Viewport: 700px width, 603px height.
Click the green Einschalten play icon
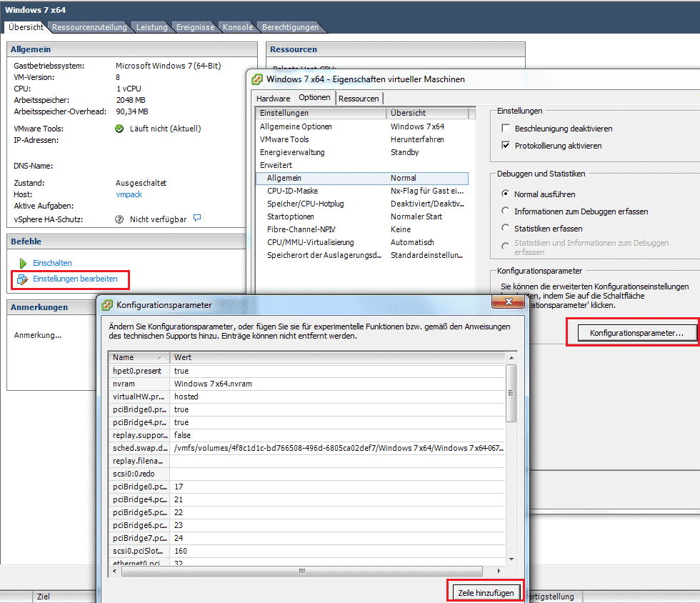23,263
